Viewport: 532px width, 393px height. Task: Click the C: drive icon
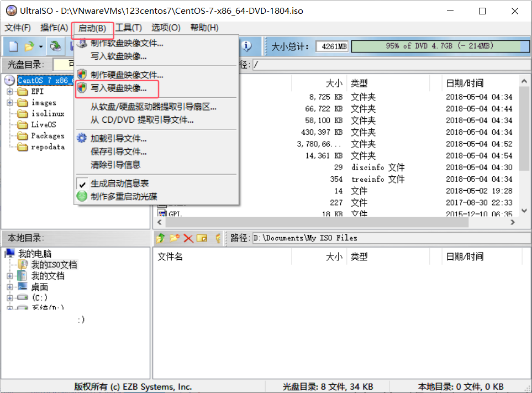(x=23, y=297)
